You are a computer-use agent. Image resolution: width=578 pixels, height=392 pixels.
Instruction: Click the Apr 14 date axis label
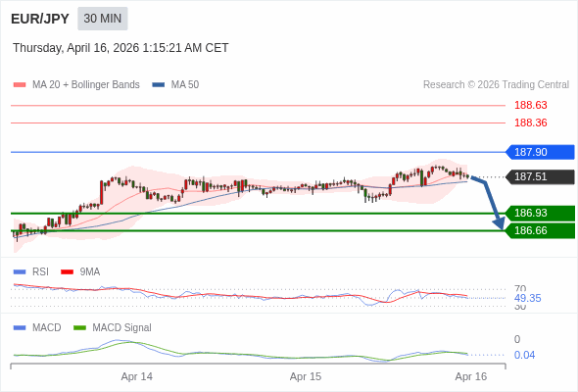point(137,376)
